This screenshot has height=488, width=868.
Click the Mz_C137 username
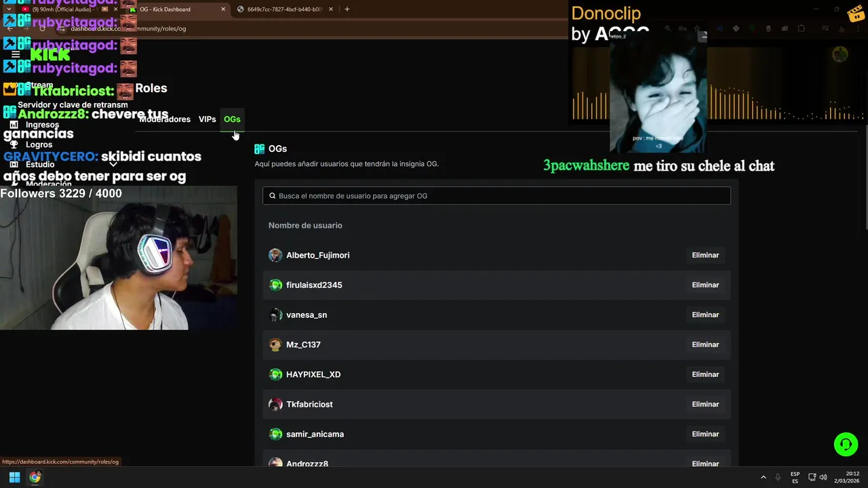303,344
